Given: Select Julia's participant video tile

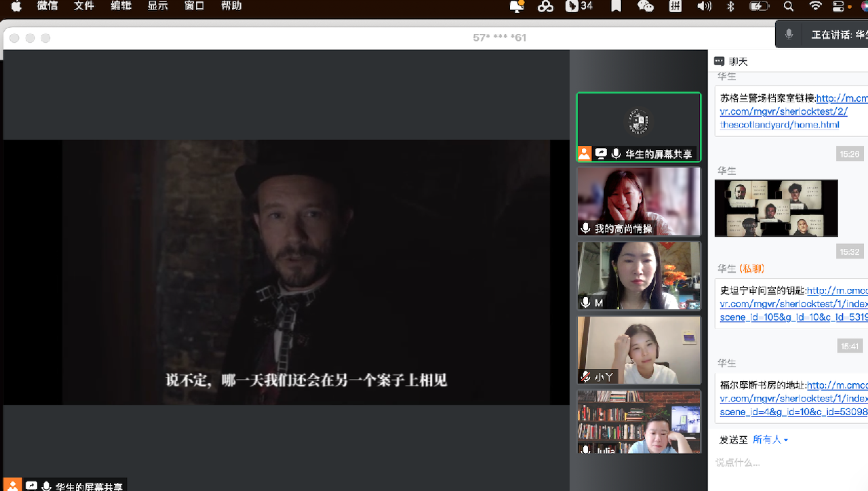Looking at the screenshot, I should 639,422.
